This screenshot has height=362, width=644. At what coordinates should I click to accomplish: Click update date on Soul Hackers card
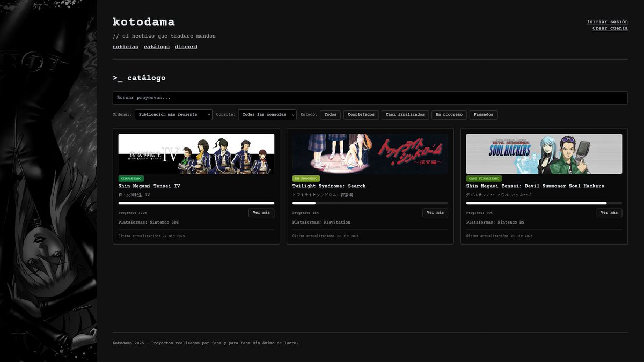(x=500, y=236)
